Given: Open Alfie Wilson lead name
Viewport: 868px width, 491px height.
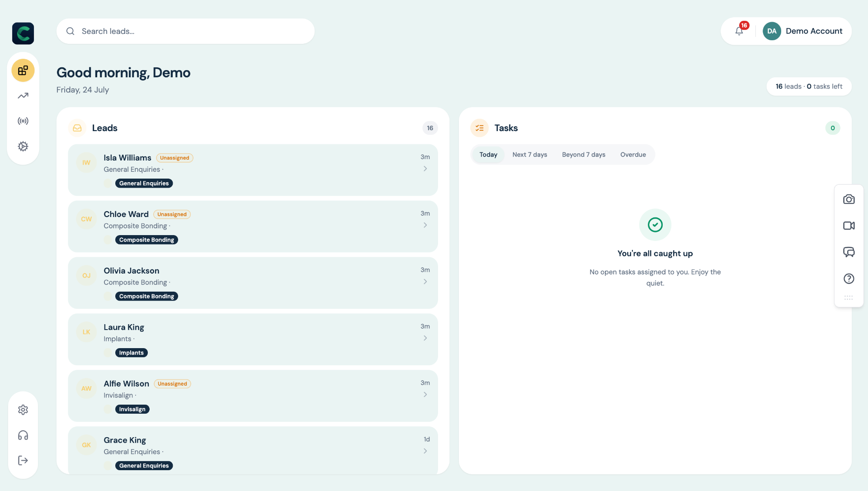Looking at the screenshot, I should (127, 384).
